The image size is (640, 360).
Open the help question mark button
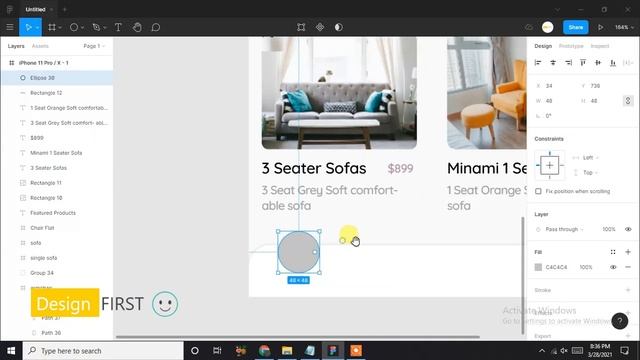pyautogui.click(x=620, y=321)
